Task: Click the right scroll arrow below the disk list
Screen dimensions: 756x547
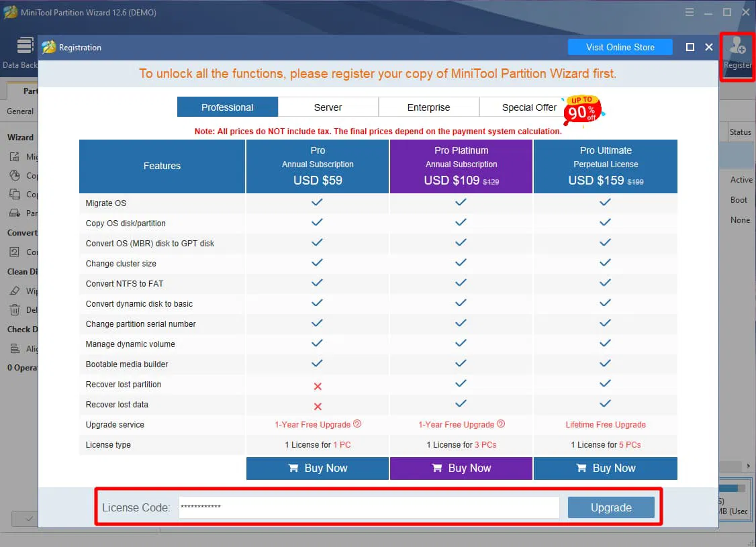Action: [749, 466]
